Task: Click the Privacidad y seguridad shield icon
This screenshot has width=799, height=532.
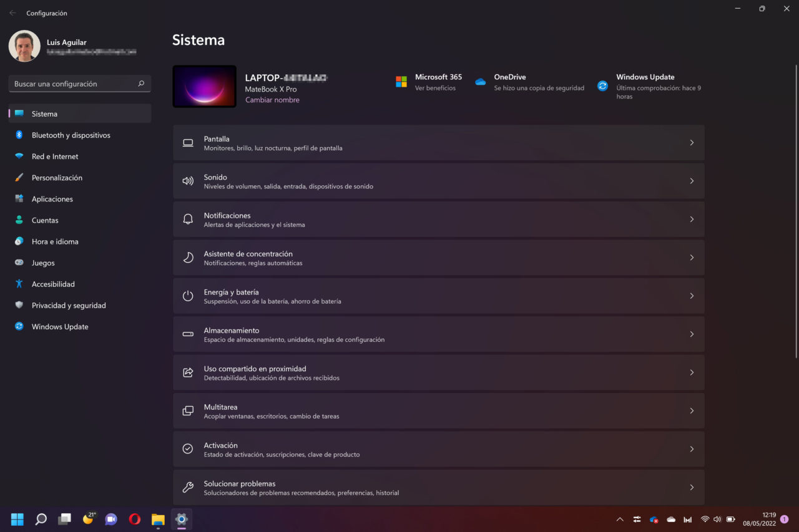Action: point(19,305)
